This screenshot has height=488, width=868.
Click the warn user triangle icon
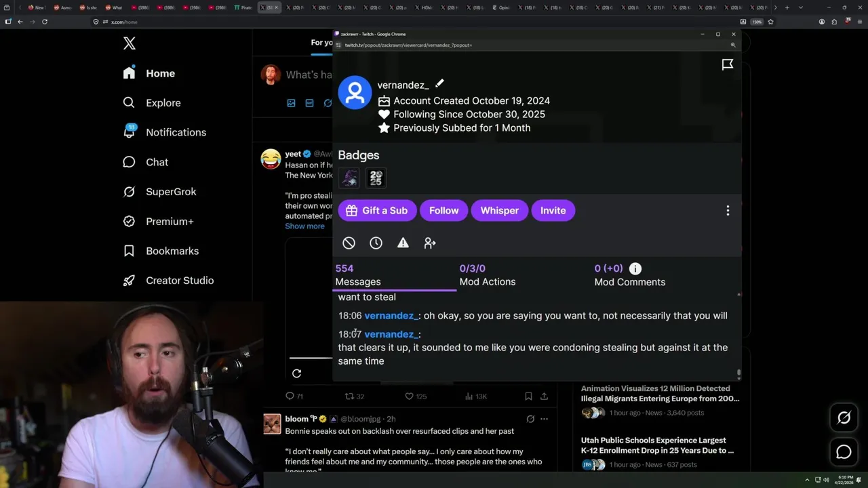coord(403,243)
